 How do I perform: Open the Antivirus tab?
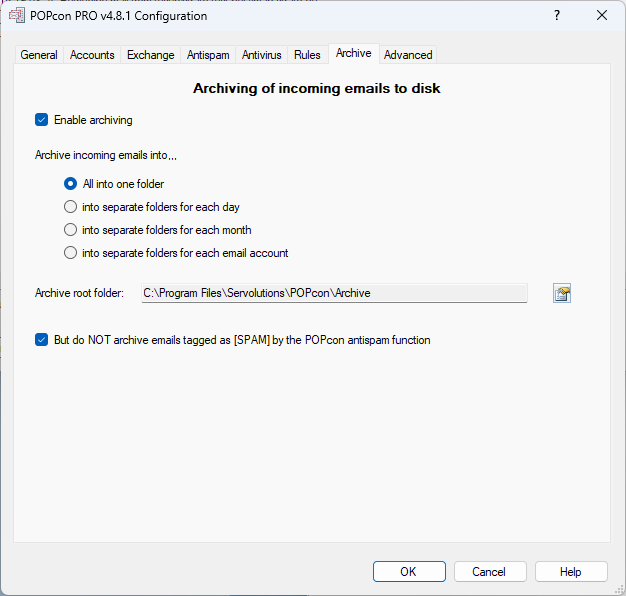click(261, 55)
